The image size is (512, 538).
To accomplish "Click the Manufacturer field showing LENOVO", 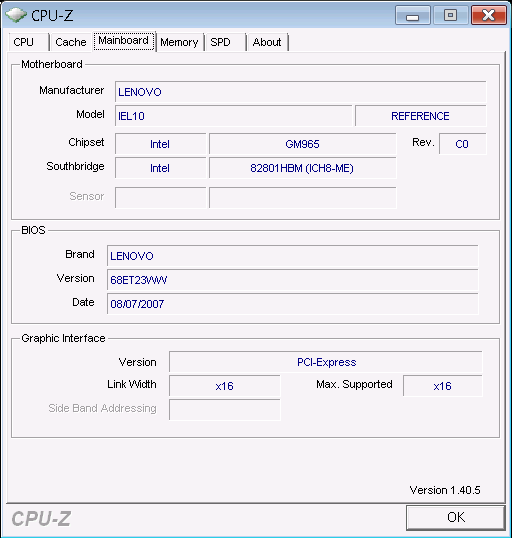I will [x=301, y=92].
